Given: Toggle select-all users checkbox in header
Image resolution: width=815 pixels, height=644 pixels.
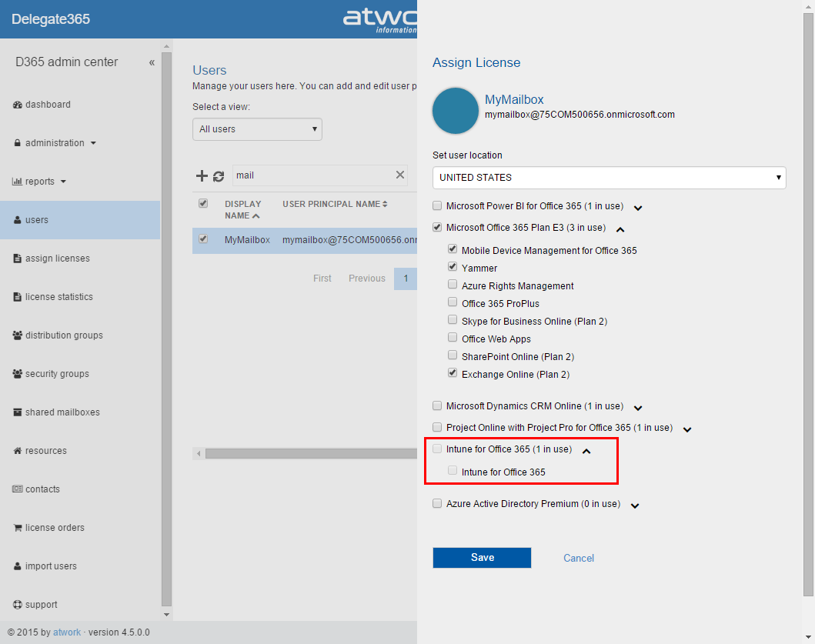Looking at the screenshot, I should (x=203, y=203).
